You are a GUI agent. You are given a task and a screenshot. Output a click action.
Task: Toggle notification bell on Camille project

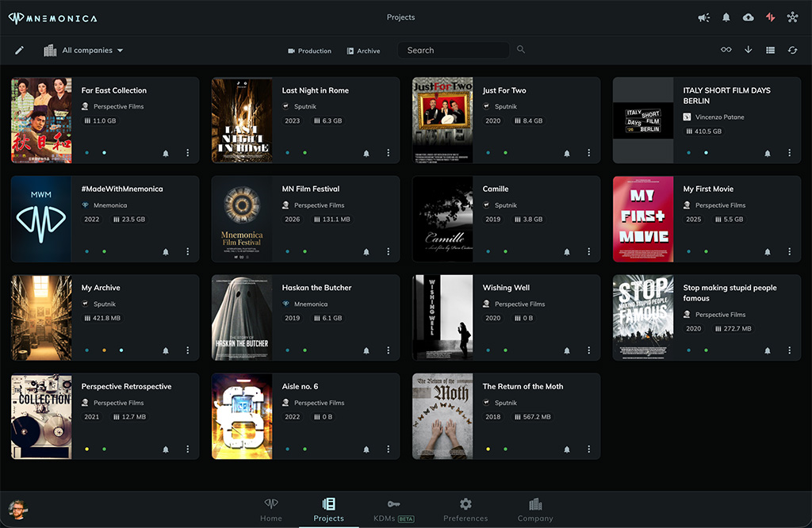point(567,252)
